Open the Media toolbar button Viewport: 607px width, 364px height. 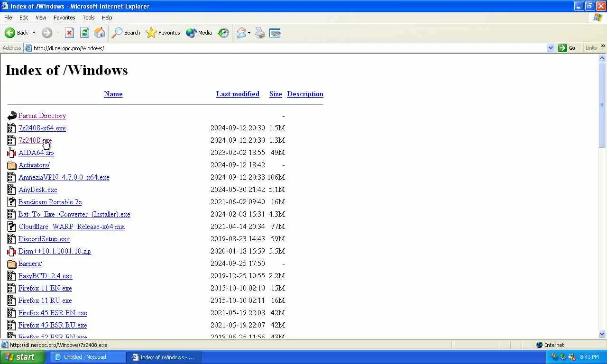199,33
